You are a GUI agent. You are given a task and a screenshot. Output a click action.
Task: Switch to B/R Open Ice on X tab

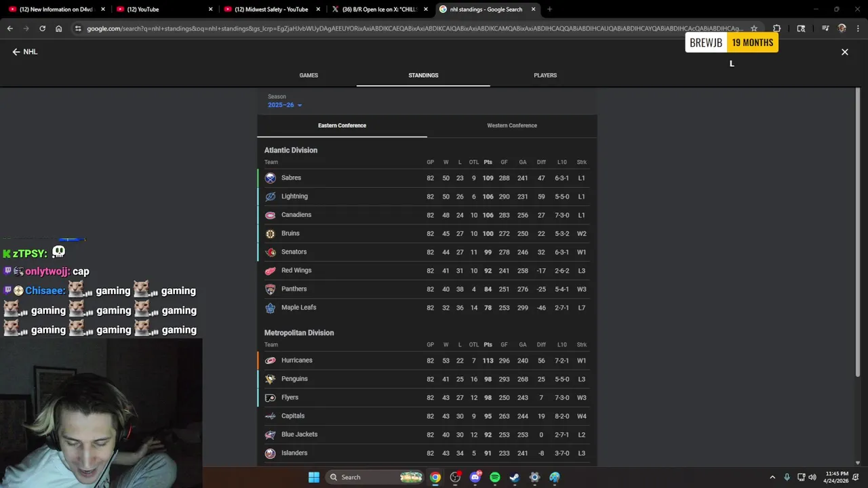click(379, 9)
